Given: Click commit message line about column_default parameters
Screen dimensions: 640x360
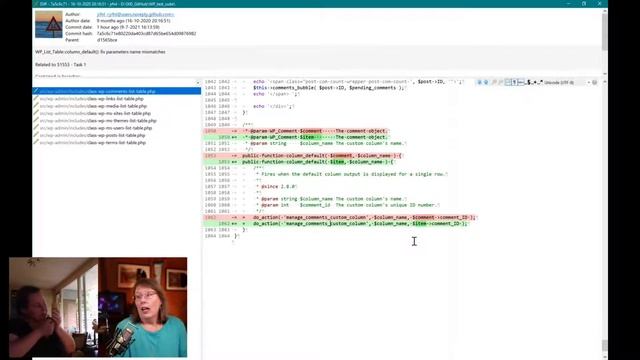Looking at the screenshot, I should pos(100,52).
